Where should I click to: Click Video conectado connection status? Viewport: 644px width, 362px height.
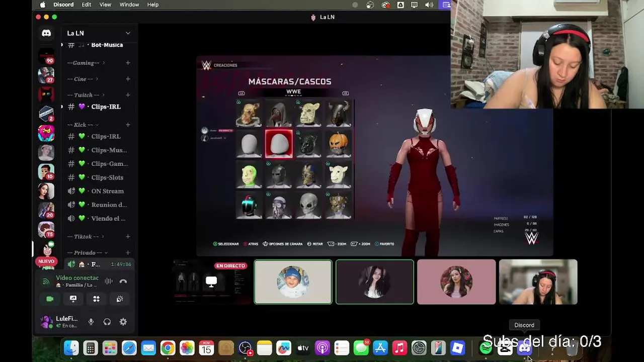(x=77, y=278)
